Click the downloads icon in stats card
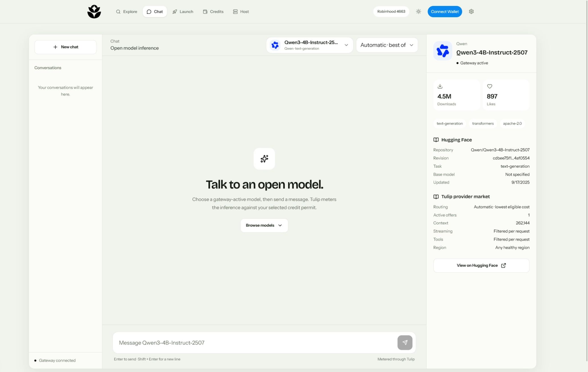 coord(440,86)
